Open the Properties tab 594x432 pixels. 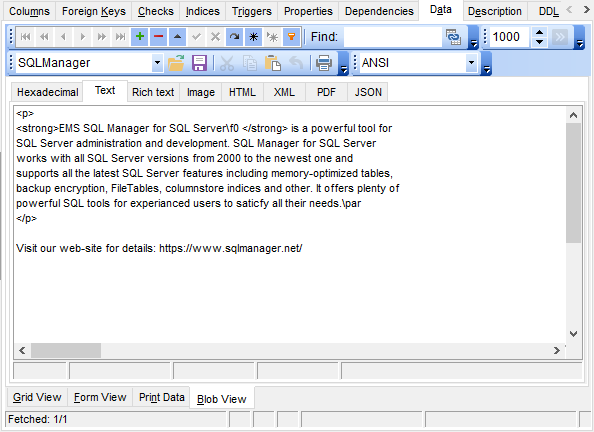pos(308,11)
